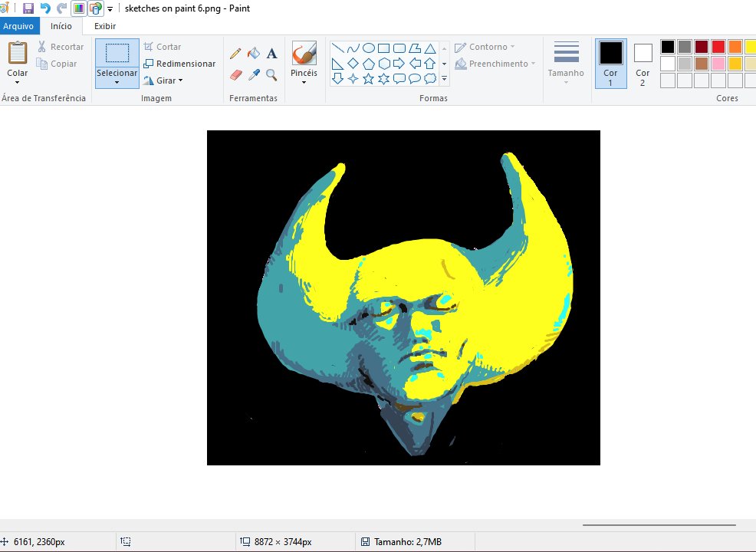Choose the Rounded rectangular callout shape

coord(399,78)
